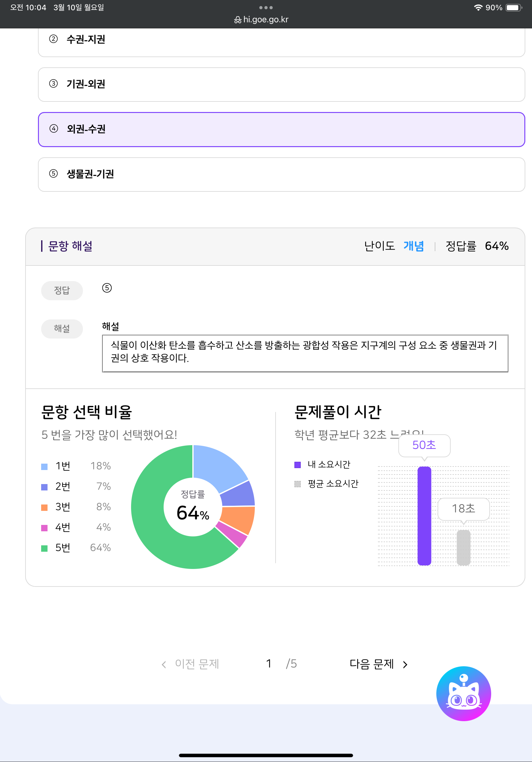Click the circled 5 correct answer symbol
This screenshot has height=762, width=532.
pyautogui.click(x=107, y=288)
